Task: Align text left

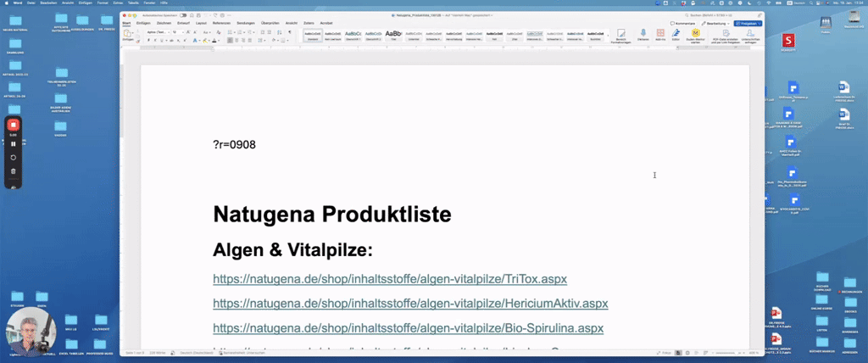Action: click(230, 41)
